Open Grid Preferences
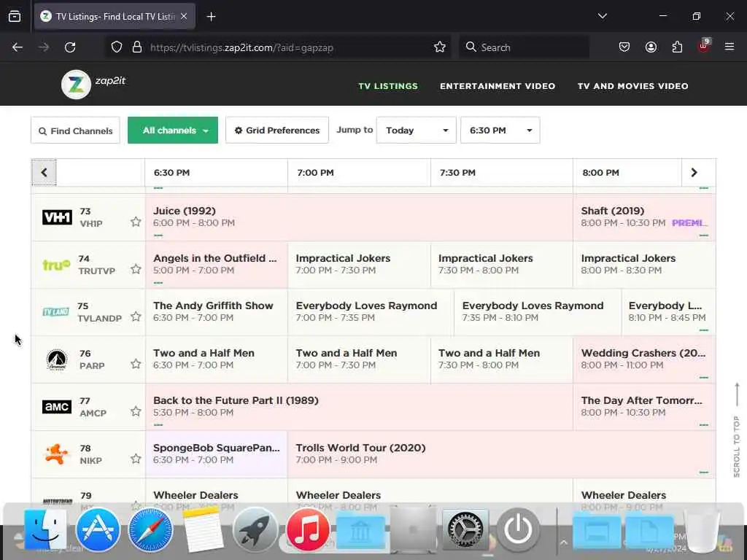 click(x=276, y=130)
